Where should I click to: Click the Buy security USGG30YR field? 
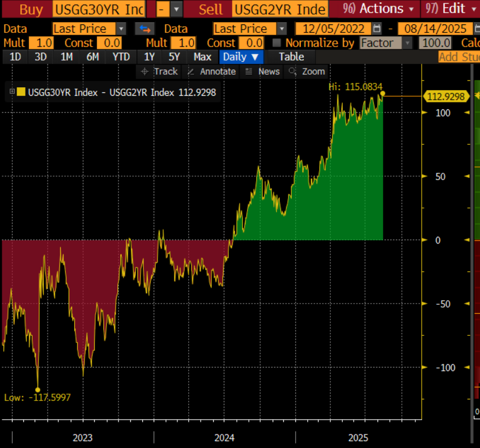(99, 10)
